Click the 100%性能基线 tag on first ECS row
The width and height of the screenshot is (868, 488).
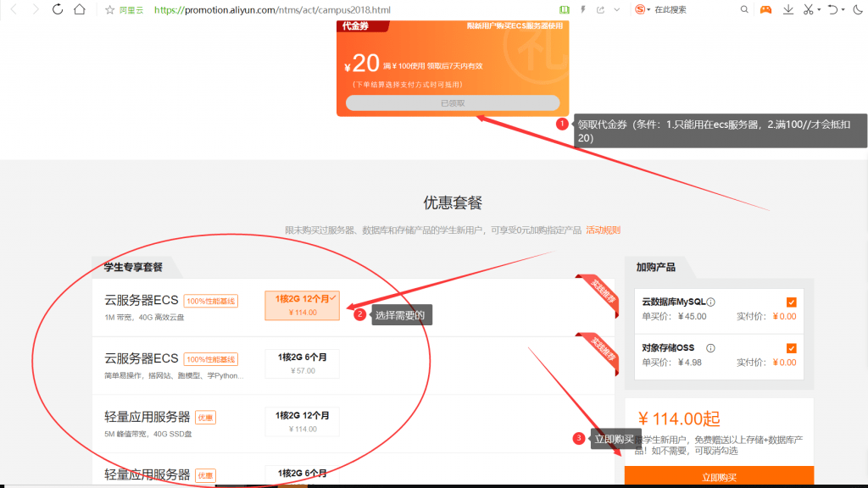click(210, 301)
